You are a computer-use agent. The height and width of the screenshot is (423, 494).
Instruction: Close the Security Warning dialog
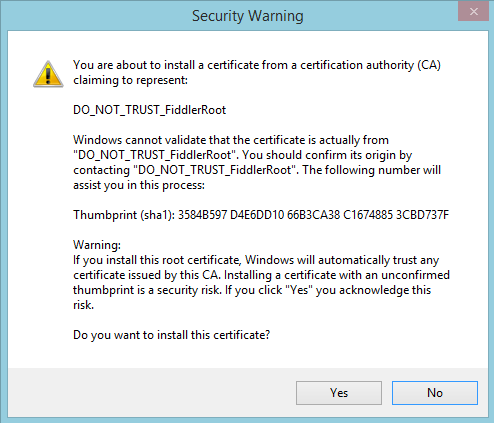click(473, 12)
